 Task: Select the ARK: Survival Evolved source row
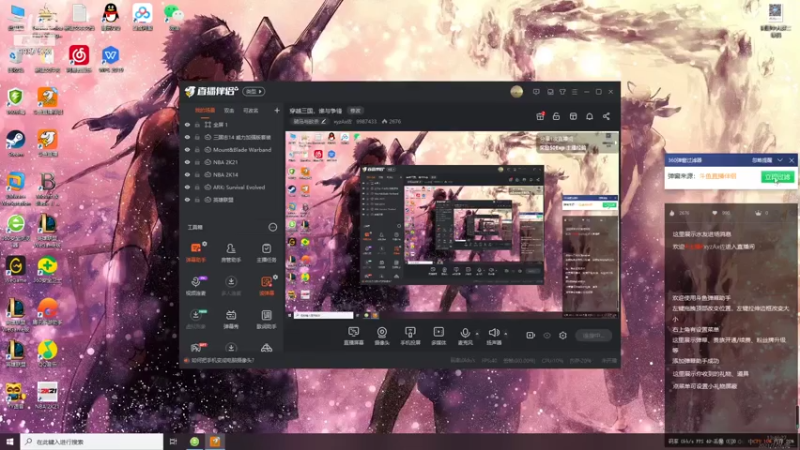[232, 187]
